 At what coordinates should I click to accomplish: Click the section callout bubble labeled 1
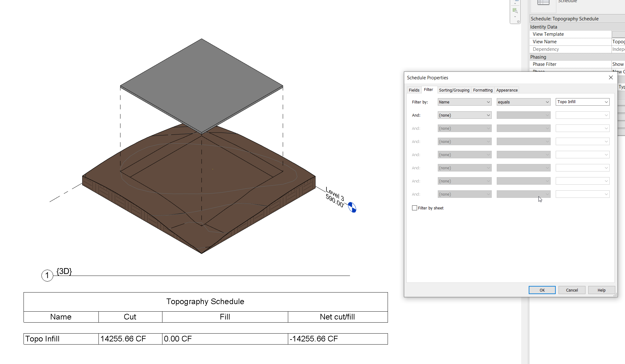click(47, 276)
